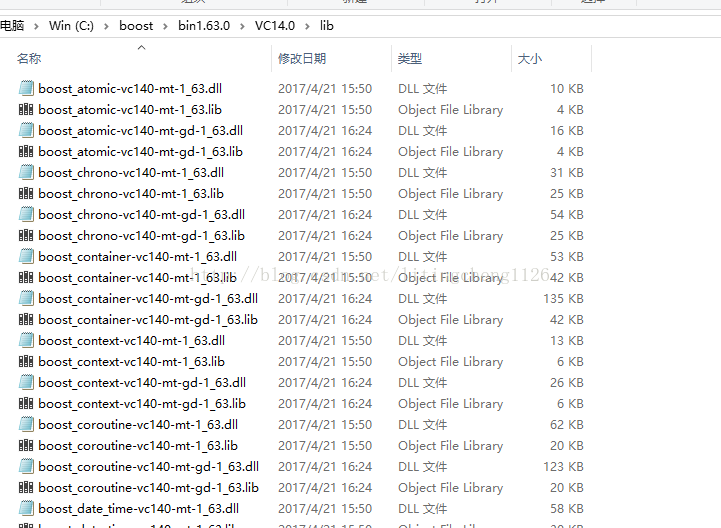
Task: Select file name boost_context-vc140-mt-1_63.dll
Action: point(132,340)
